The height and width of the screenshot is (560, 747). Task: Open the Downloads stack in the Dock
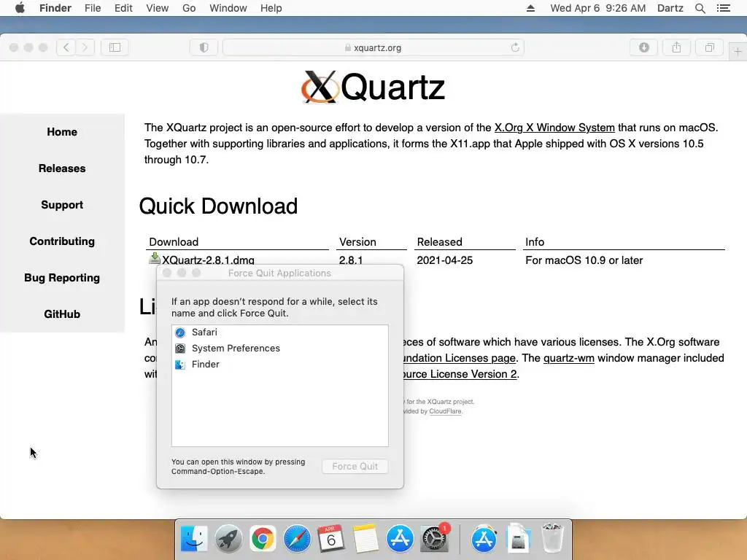519,539
